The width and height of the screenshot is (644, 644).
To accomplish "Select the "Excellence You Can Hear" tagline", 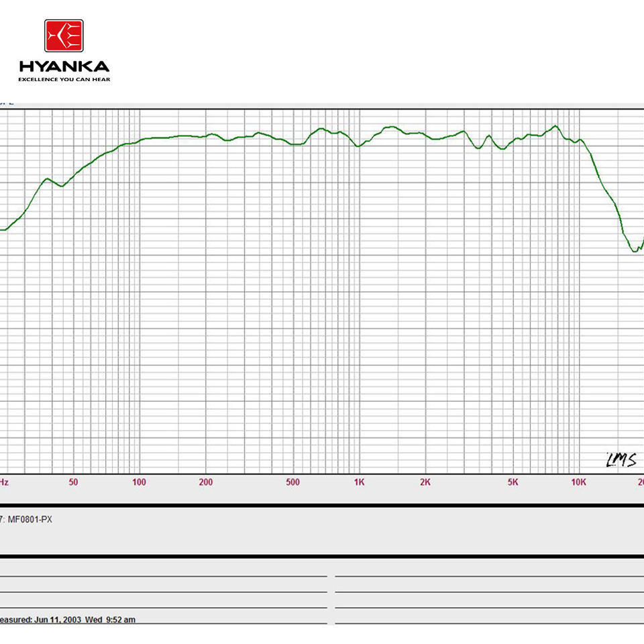I will coord(64,79).
